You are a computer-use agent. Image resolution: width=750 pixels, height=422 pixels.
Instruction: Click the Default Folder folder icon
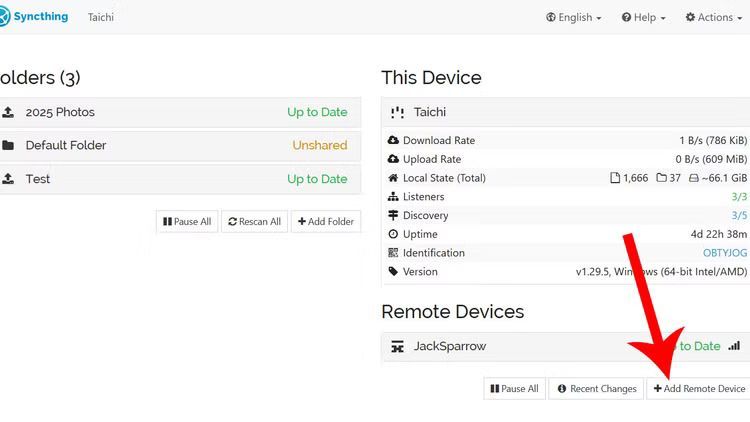click(8, 145)
